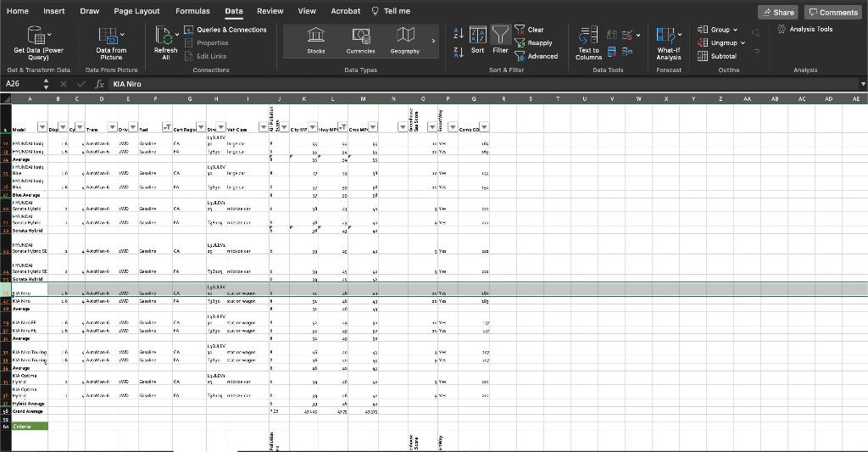Expand the Ungroup dropdown arrow
Screen dimensions: 868x452
[x=743, y=43]
